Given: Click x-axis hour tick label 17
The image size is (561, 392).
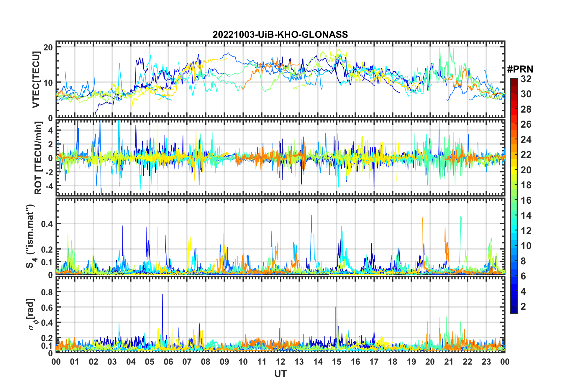Looking at the screenshot, I should 374,362.
